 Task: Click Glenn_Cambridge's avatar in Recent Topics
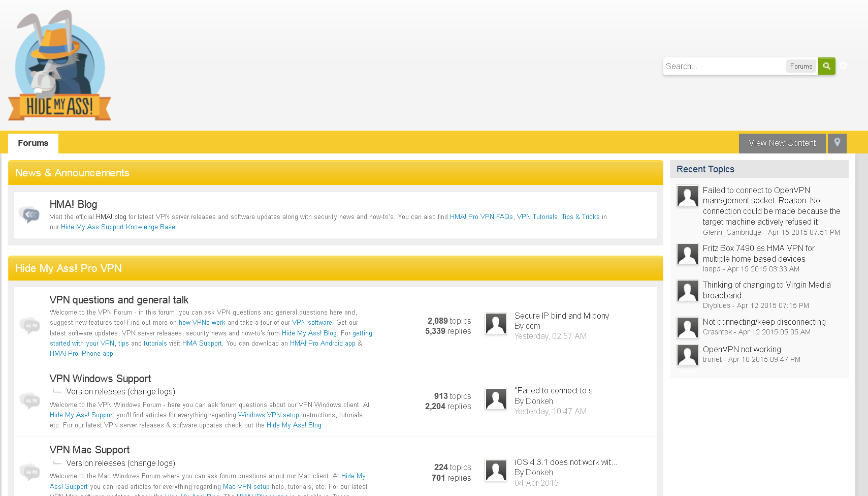coord(688,196)
